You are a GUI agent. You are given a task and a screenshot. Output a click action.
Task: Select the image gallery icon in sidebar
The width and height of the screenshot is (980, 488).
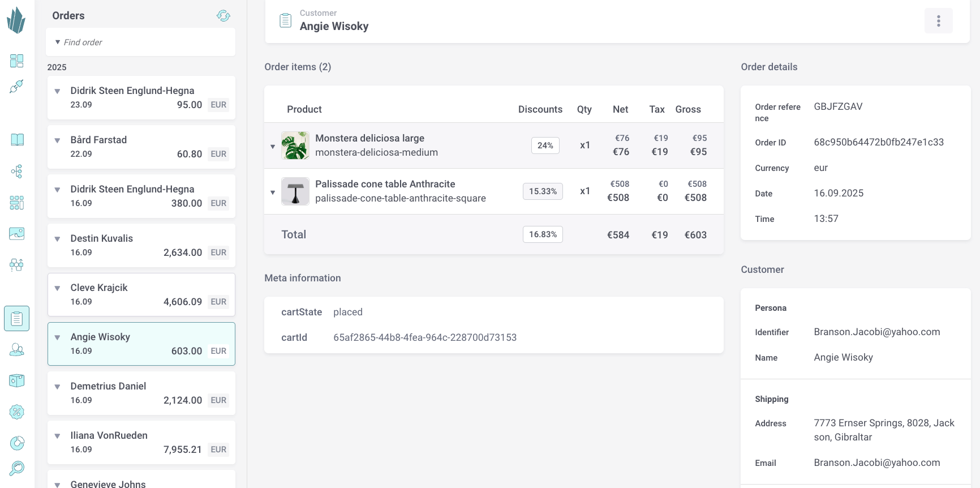pos(17,233)
